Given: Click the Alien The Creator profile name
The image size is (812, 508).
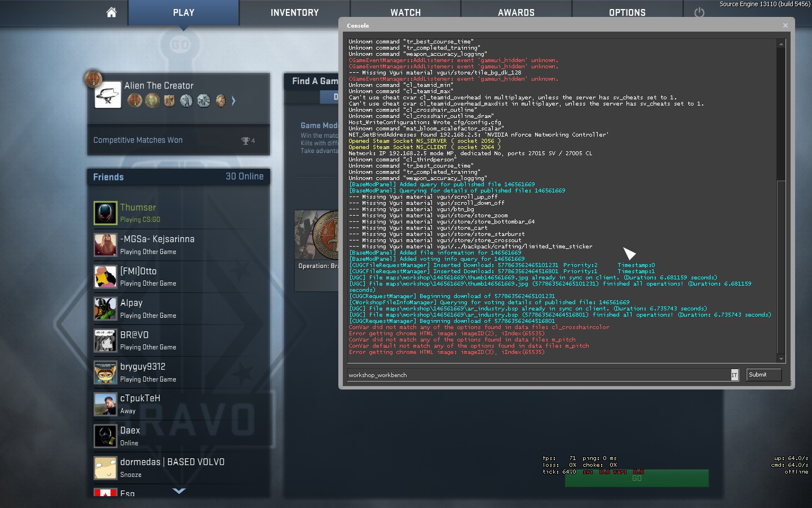Looking at the screenshot, I should coord(159,86).
